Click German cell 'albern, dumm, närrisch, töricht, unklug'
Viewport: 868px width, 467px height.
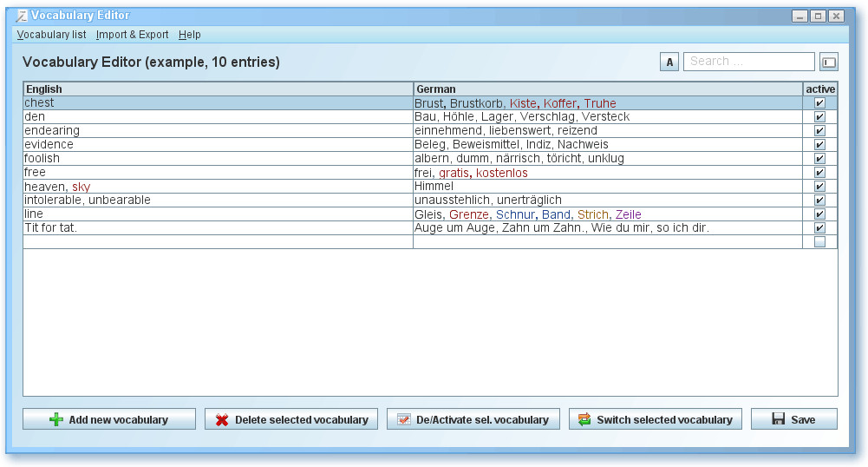pos(608,159)
